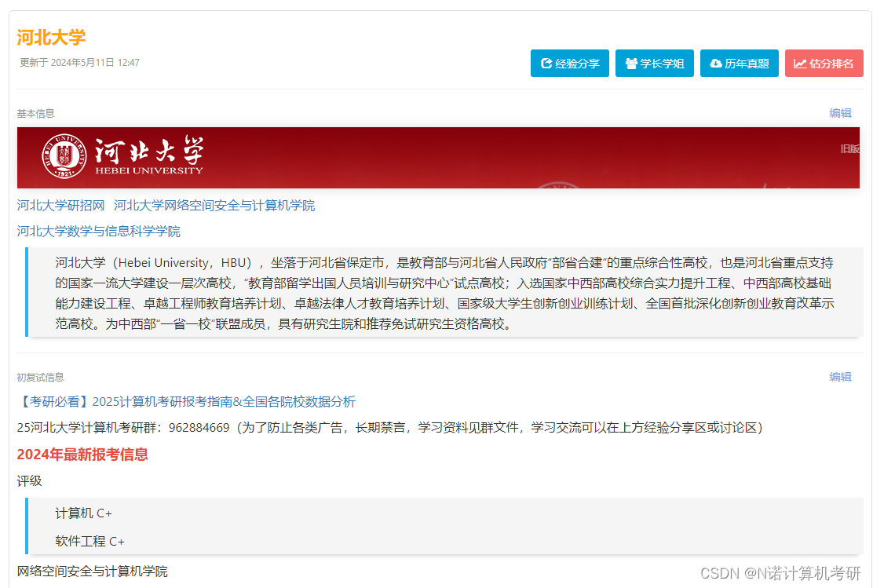Click the cloud download icon on 历年真题
This screenshot has height=588, width=873.
(x=715, y=64)
